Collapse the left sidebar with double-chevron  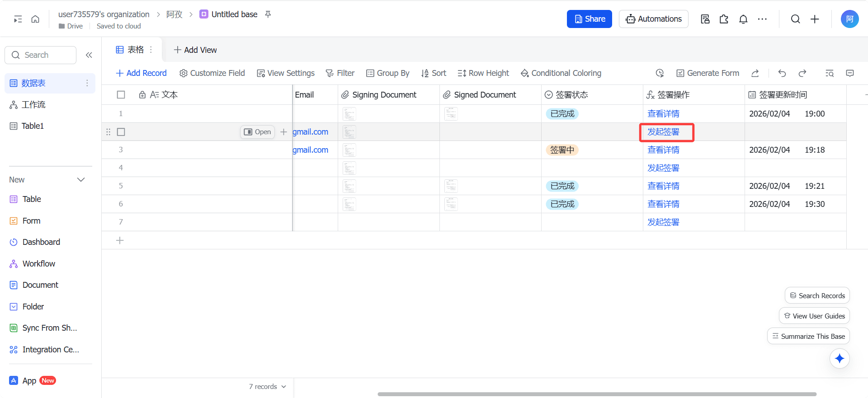(x=89, y=55)
